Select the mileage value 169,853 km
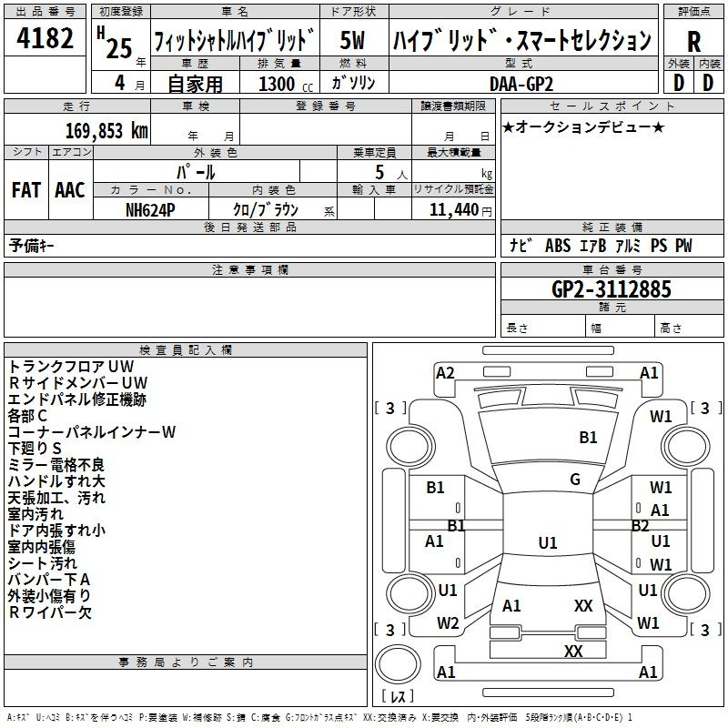The height and width of the screenshot is (728, 728). [106, 131]
